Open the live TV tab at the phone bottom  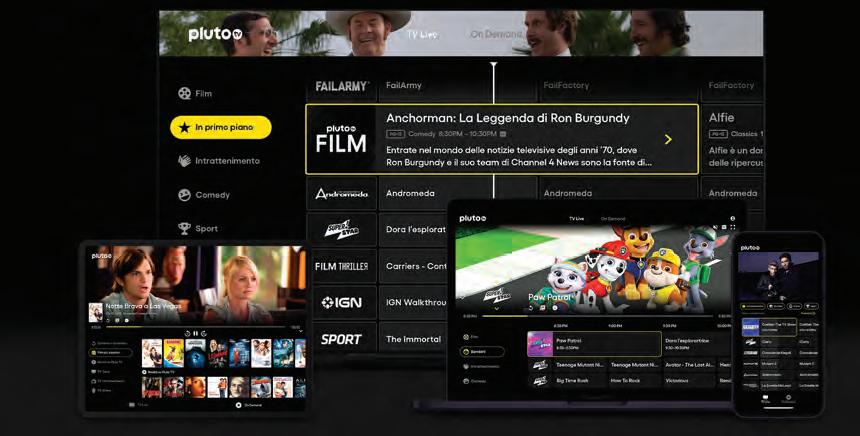pyautogui.click(x=765, y=399)
